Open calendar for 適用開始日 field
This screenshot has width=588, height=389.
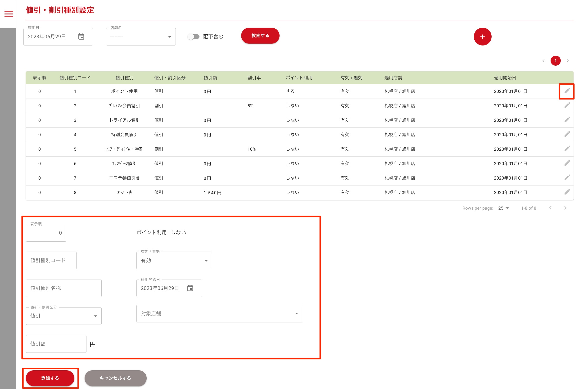click(x=190, y=288)
